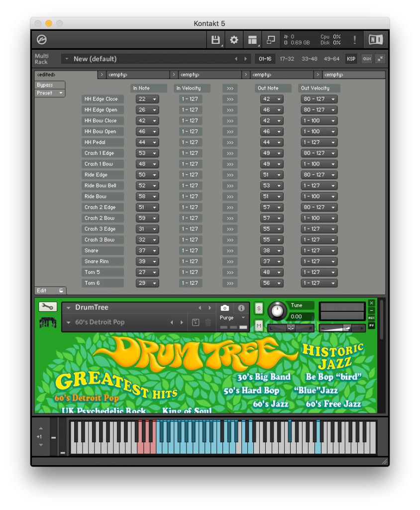Screen dimensions: 420x510
Task: Solo the DrumTree instrument
Action: pos(259,308)
